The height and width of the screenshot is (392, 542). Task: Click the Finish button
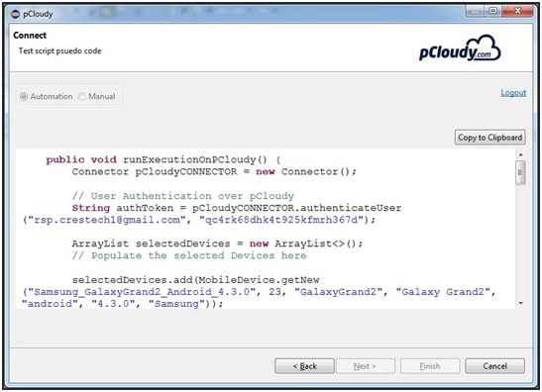tap(430, 365)
